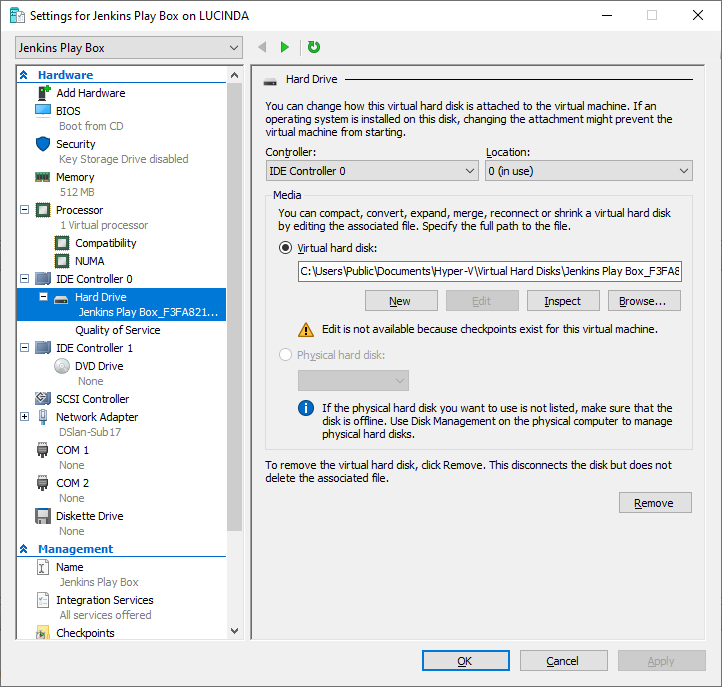This screenshot has height=687, width=722.
Task: Select the Memory chip icon
Action: 42,177
